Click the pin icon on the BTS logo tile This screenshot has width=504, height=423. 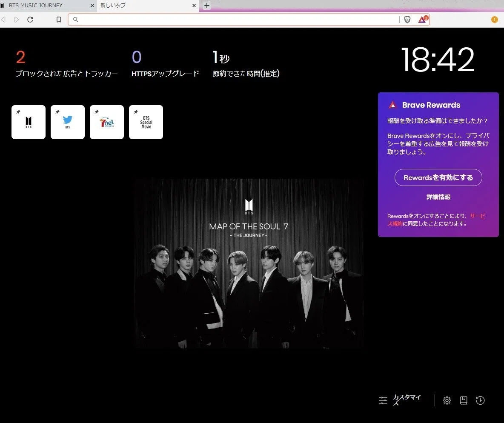(x=18, y=112)
